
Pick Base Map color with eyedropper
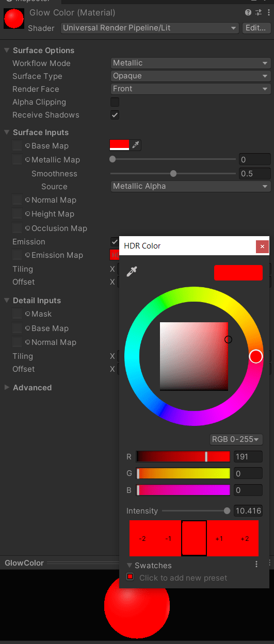[x=136, y=145]
